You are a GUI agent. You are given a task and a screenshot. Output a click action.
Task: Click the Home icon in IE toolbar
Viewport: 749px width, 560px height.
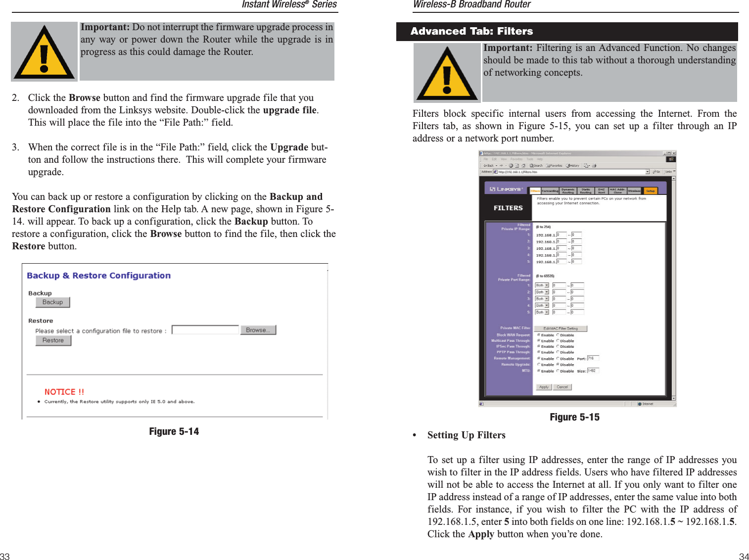coord(523,166)
